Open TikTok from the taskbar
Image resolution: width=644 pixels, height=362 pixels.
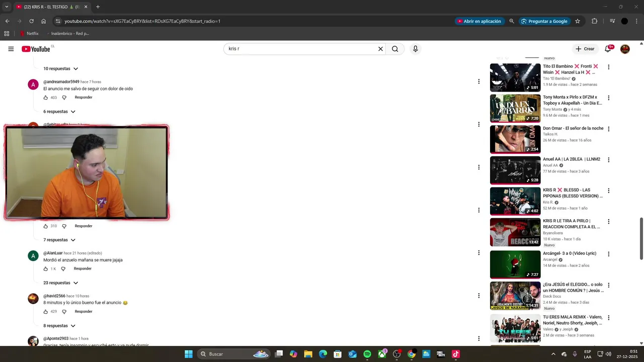pyautogui.click(x=456, y=354)
